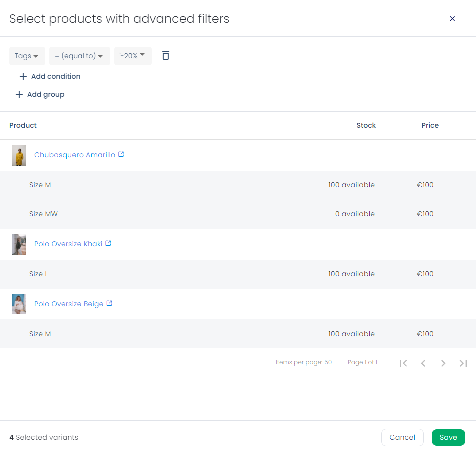Go to previous page arrow
Screen dimensions: 476x457
[x=423, y=363]
